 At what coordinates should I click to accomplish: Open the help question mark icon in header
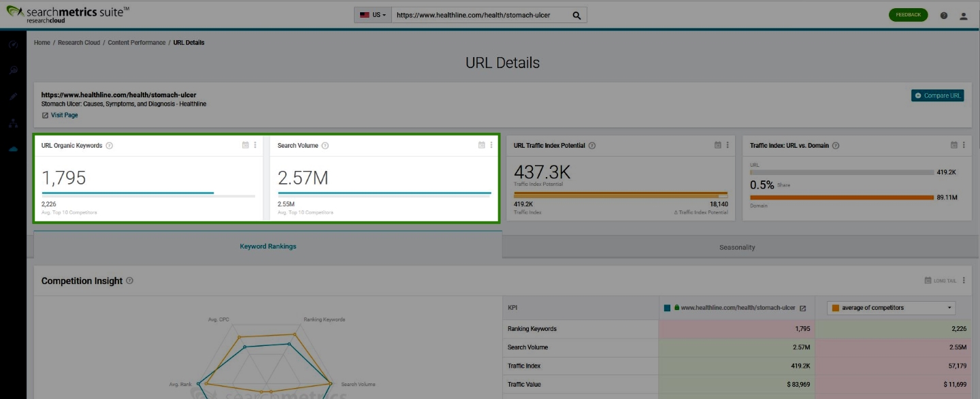click(x=944, y=16)
